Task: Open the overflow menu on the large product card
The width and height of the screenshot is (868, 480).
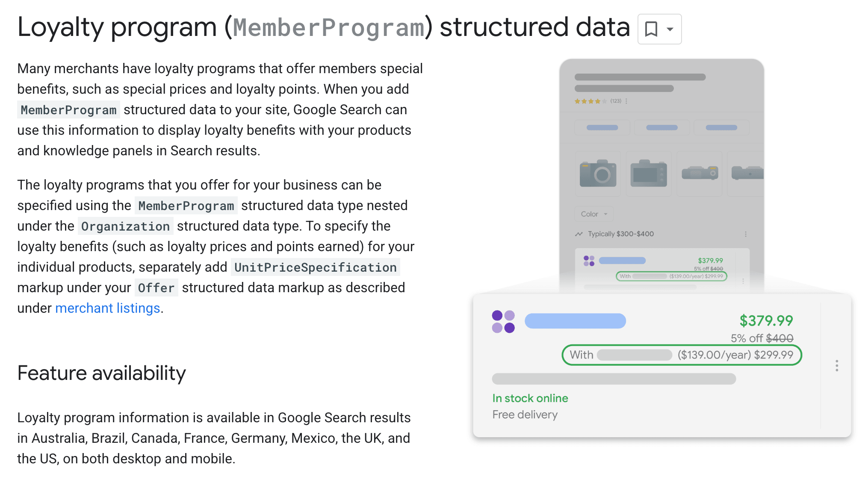Action: pos(837,366)
